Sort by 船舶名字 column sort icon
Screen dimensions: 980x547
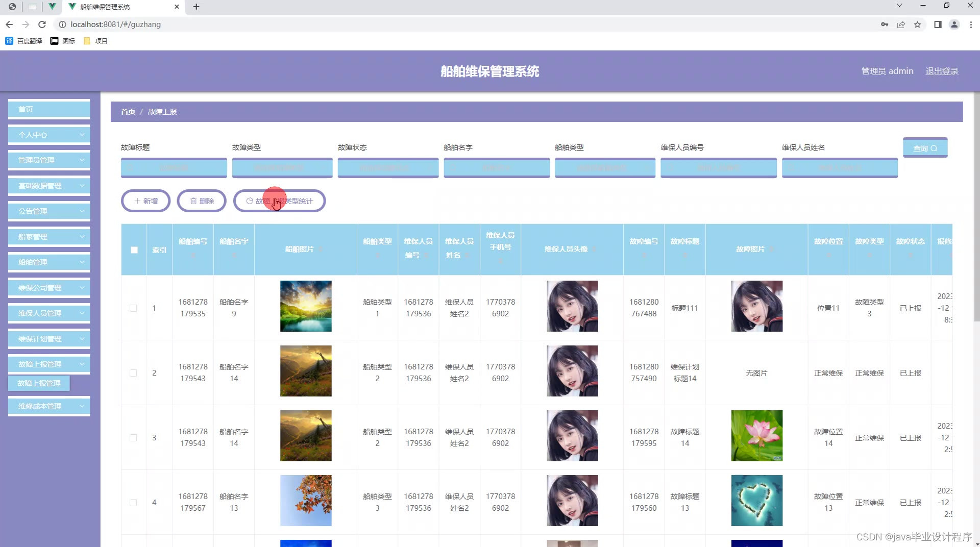coord(234,255)
